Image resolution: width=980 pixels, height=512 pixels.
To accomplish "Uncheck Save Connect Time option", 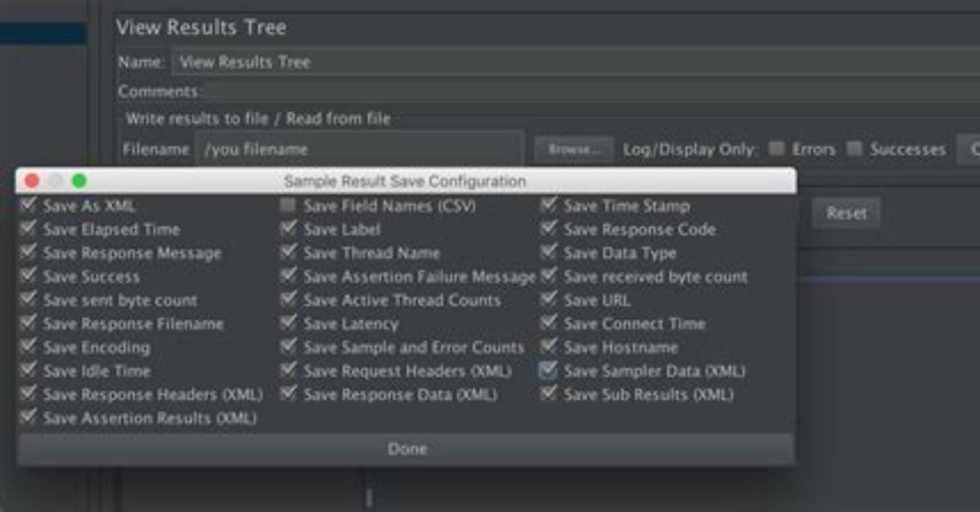I will click(x=549, y=323).
